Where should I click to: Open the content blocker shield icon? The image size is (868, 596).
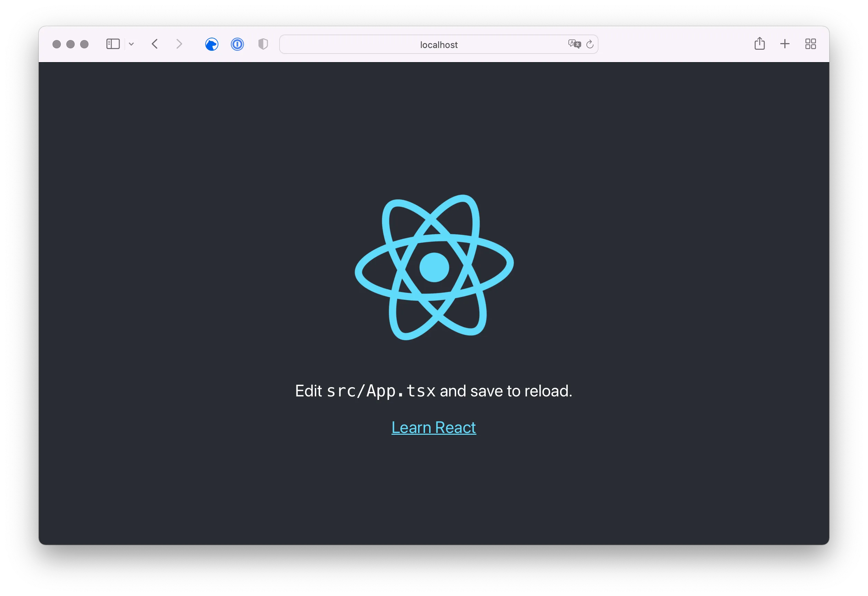(263, 44)
